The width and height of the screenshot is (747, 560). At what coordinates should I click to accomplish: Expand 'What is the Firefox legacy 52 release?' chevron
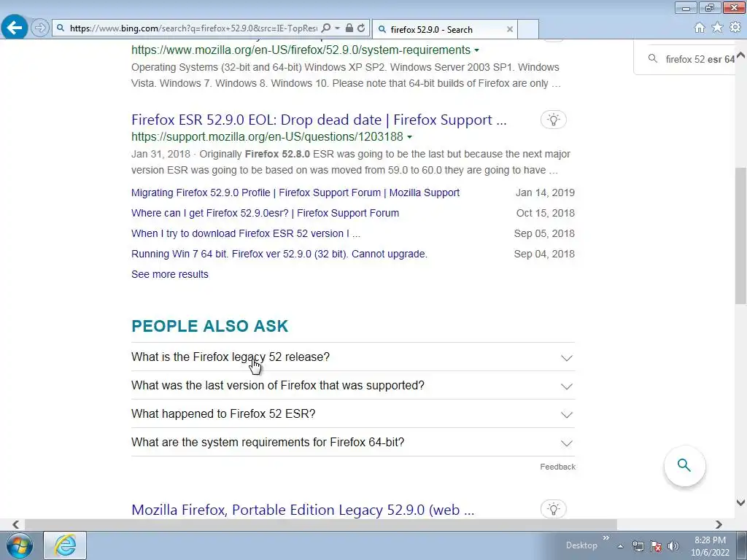566,358
